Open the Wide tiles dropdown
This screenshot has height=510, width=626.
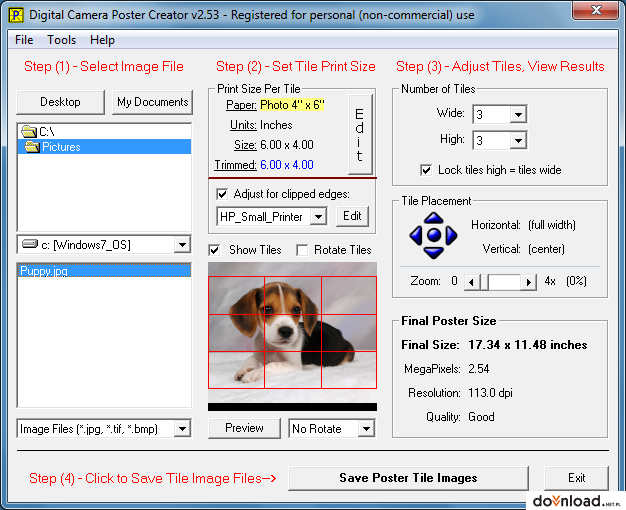(x=518, y=115)
